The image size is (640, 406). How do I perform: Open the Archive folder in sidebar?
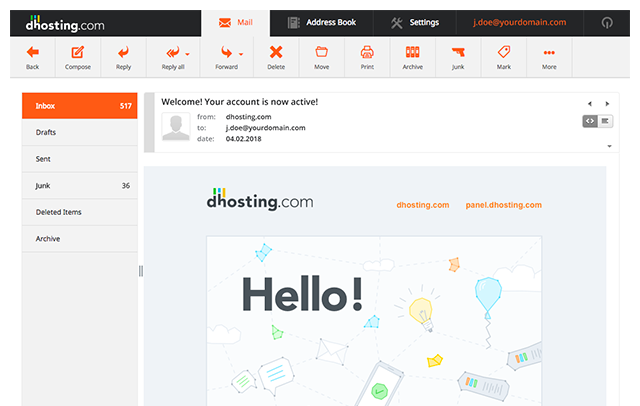[80, 239]
